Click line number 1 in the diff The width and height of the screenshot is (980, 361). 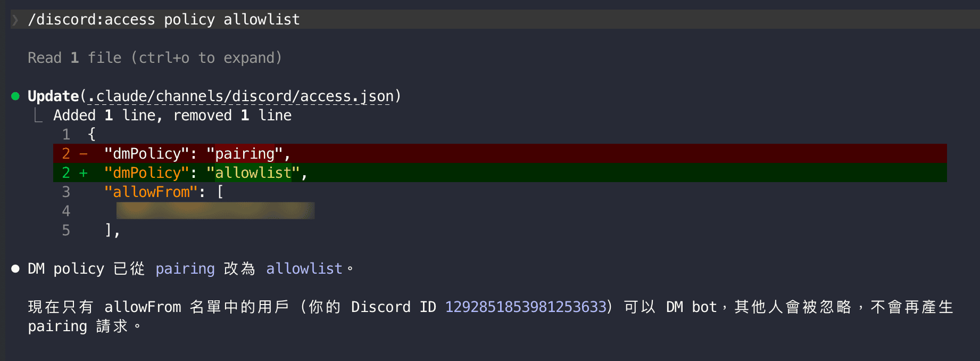(66, 135)
